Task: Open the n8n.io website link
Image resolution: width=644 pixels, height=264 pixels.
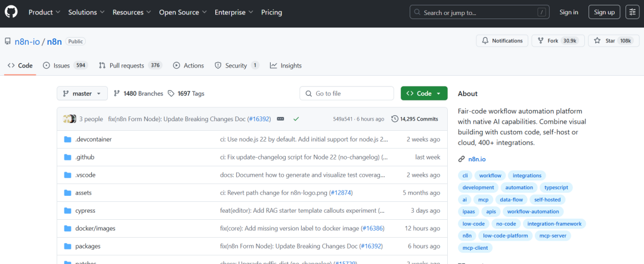Action: 477,159
